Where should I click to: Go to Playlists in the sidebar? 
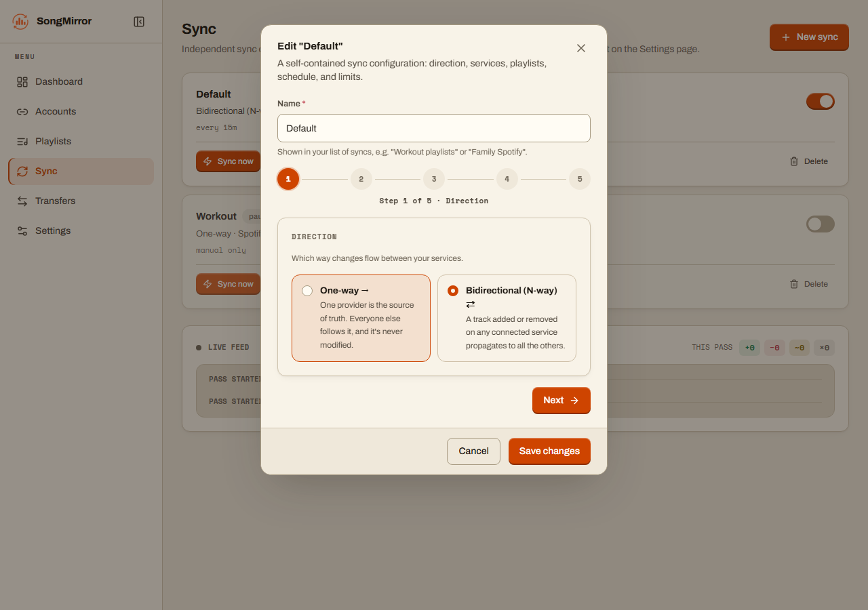coord(81,141)
